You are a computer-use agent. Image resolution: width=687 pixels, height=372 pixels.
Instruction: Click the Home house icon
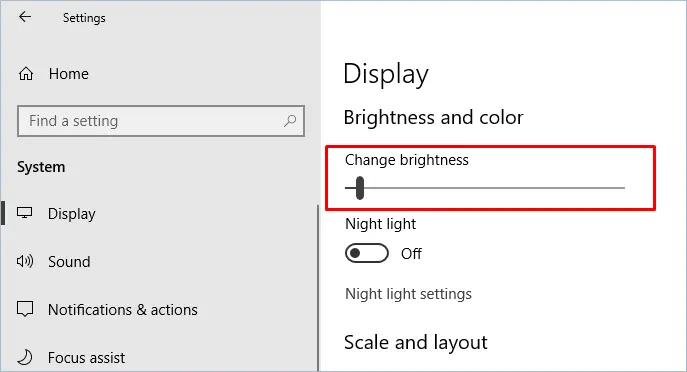click(26, 74)
